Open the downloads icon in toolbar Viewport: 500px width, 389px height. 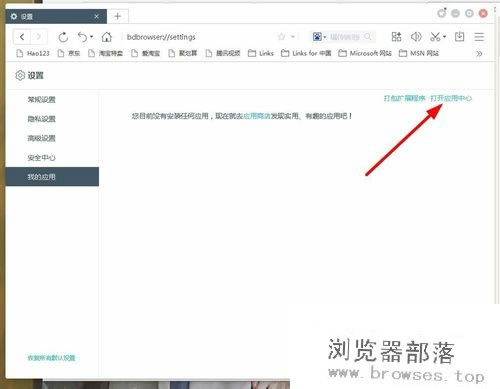[459, 37]
